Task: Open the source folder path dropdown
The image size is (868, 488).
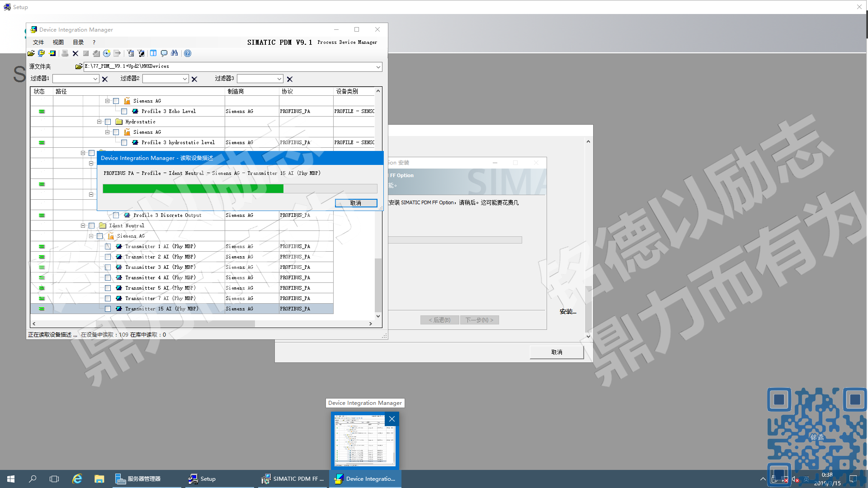Action: [x=378, y=67]
